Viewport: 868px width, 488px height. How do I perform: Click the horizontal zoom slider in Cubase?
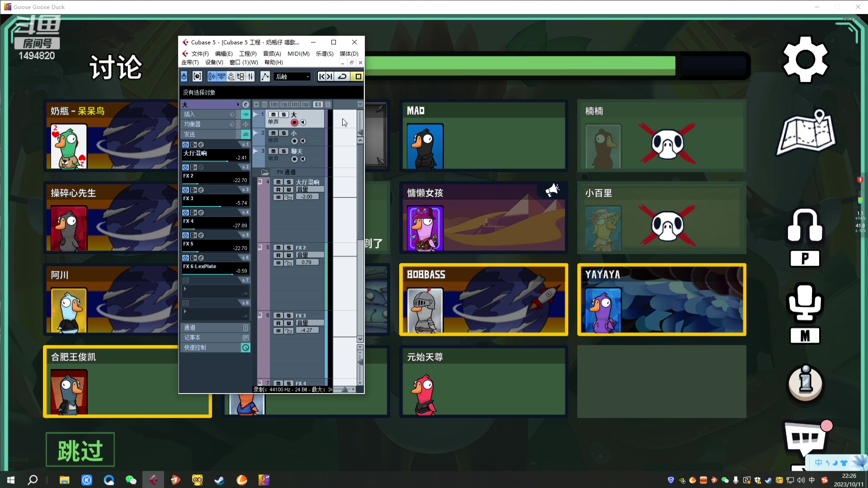pos(345,389)
